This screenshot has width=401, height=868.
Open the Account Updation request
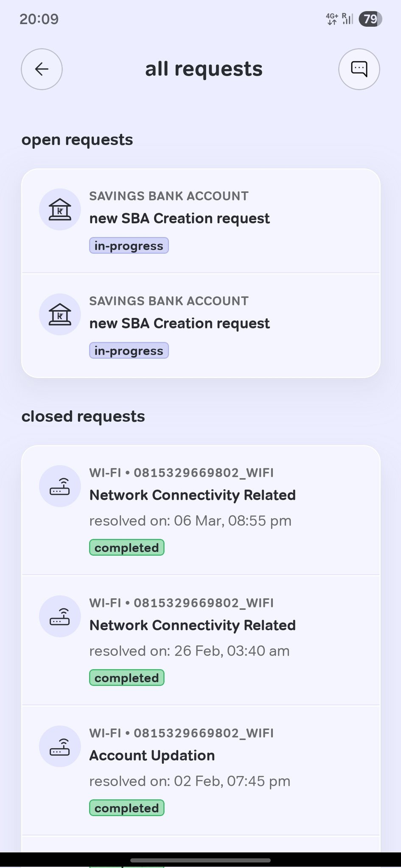coord(152,756)
